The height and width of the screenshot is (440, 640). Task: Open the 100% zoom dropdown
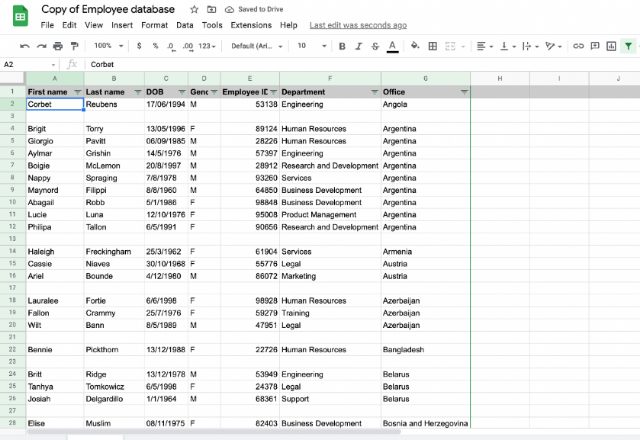tap(109, 46)
